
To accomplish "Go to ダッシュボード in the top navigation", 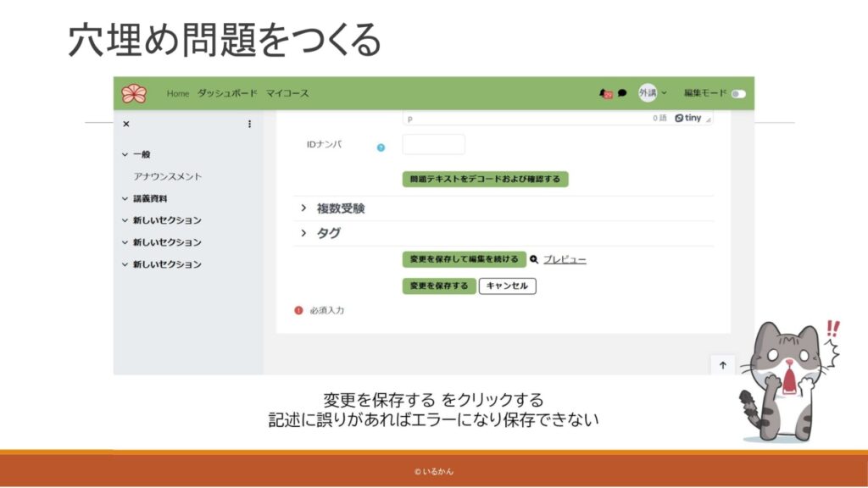I will pyautogui.click(x=226, y=93).
